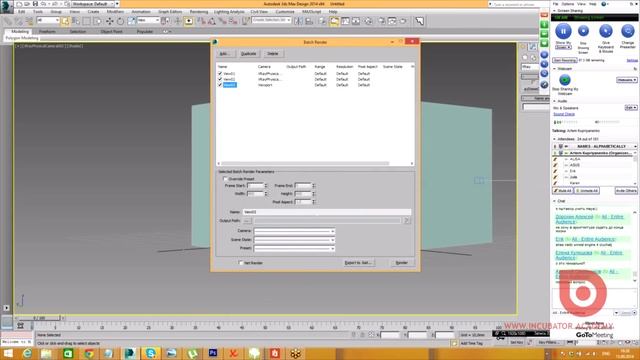Click the horizontal scrollbar of batch list
The width and height of the screenshot is (640, 360).
pos(305,163)
